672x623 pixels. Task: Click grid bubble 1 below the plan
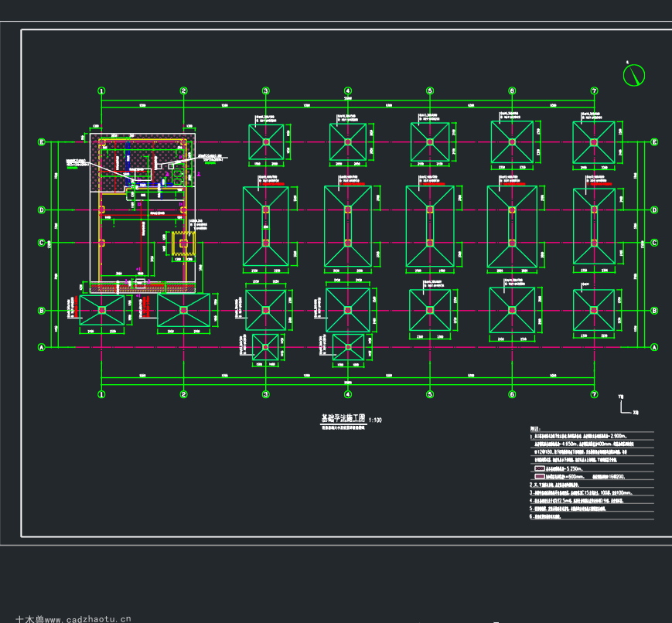click(101, 394)
